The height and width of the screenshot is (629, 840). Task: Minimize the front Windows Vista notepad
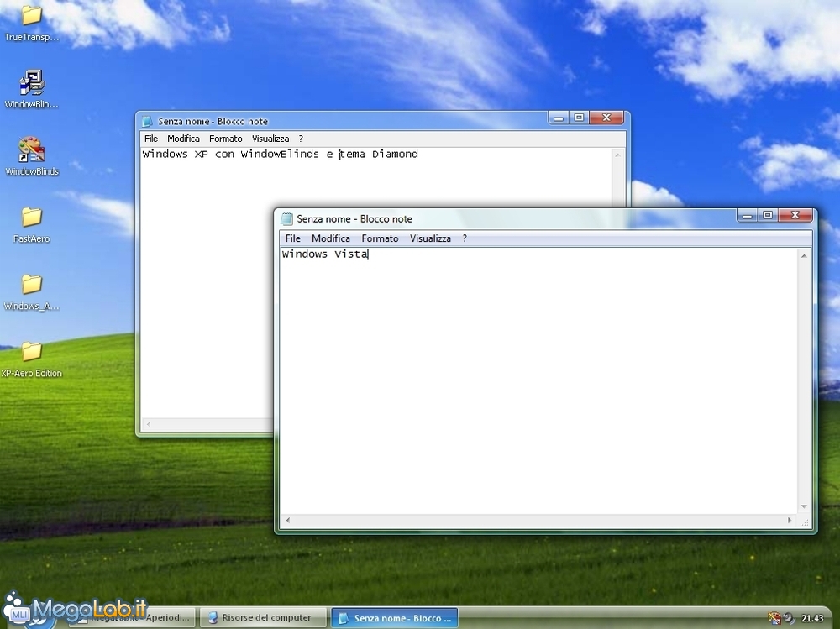(748, 215)
